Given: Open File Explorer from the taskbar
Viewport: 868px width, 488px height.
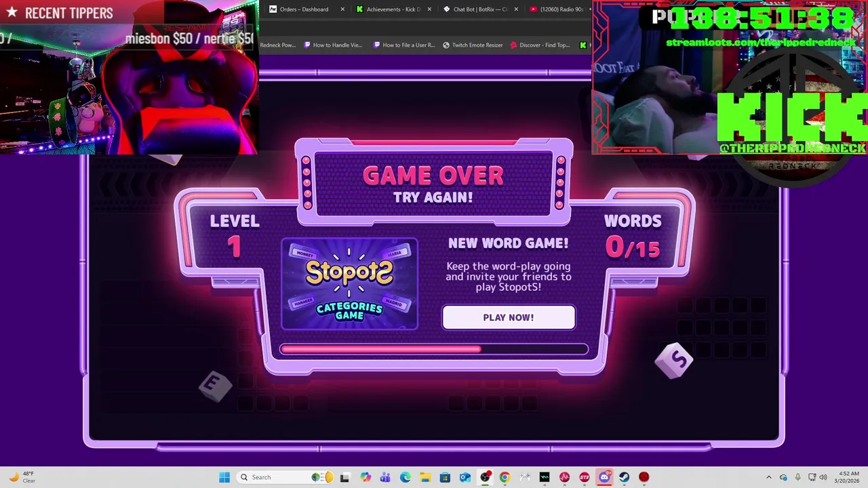Looking at the screenshot, I should pyautogui.click(x=425, y=477).
